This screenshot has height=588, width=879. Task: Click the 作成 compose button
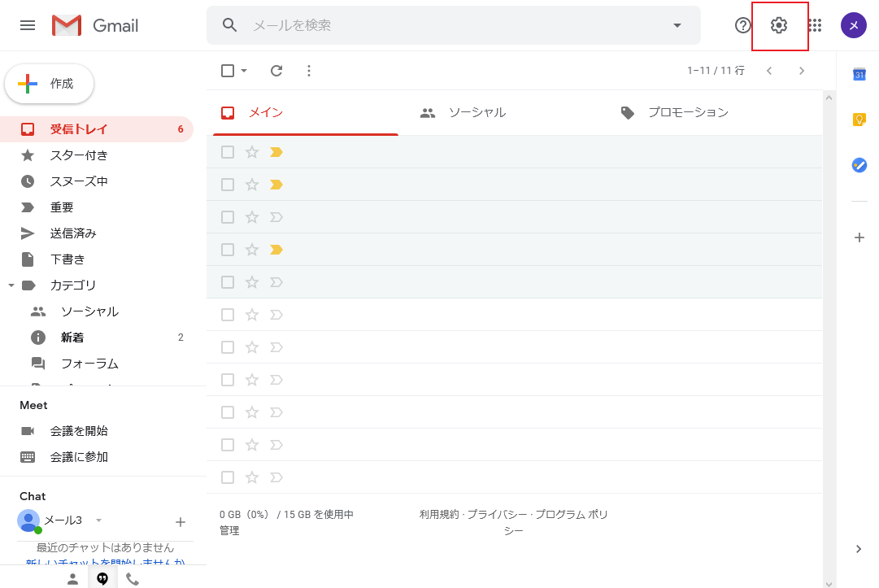[50, 84]
